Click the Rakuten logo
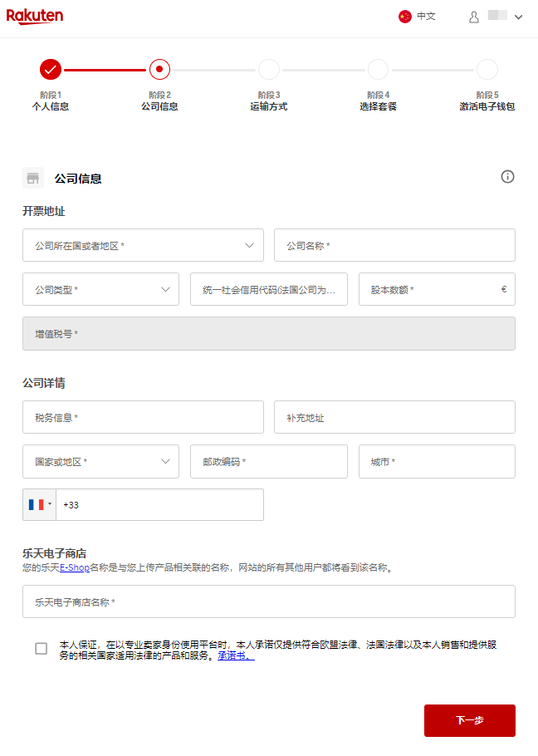Image resolution: width=538 pixels, height=756 pixels. point(35,17)
